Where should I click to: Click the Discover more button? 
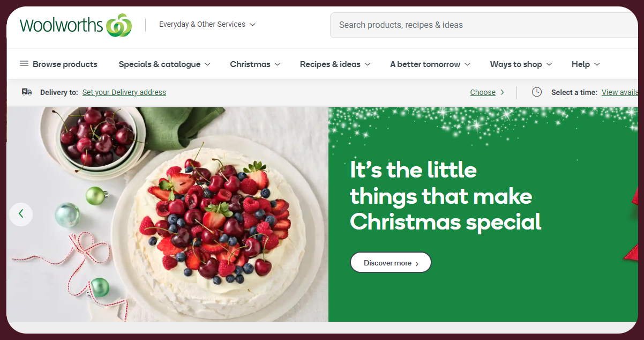[x=391, y=263]
